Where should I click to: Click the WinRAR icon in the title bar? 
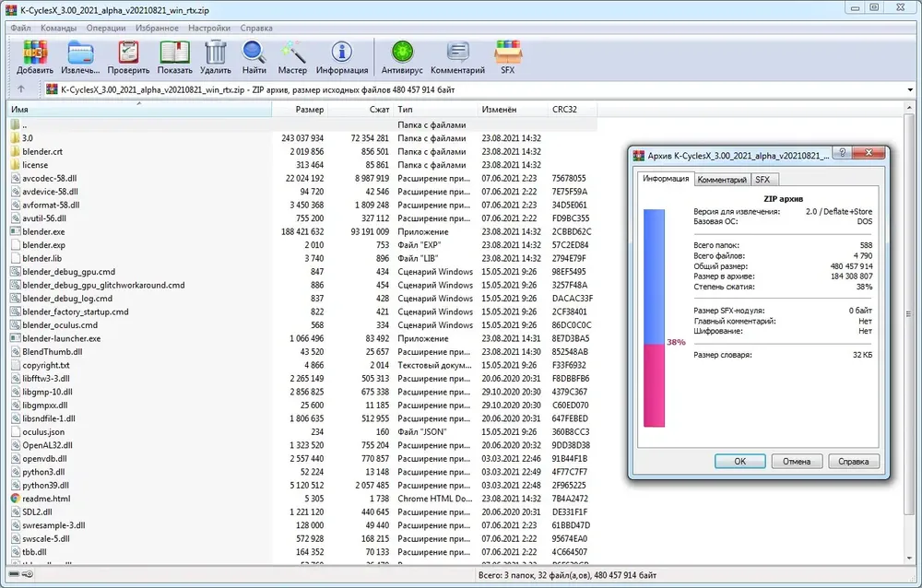click(x=10, y=10)
